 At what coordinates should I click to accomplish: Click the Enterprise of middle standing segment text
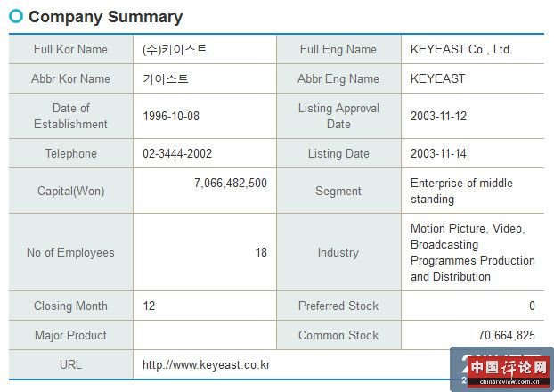pos(461,191)
